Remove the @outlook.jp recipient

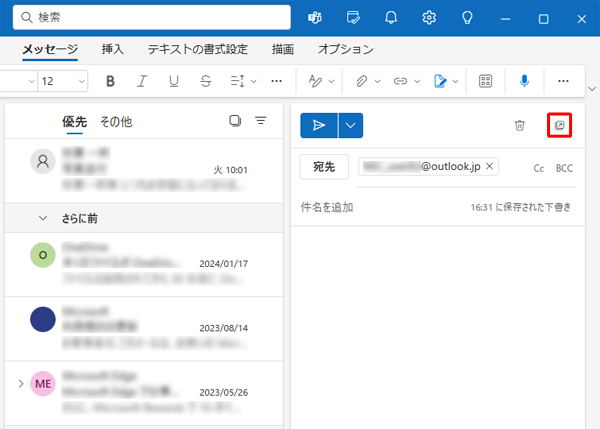point(489,166)
